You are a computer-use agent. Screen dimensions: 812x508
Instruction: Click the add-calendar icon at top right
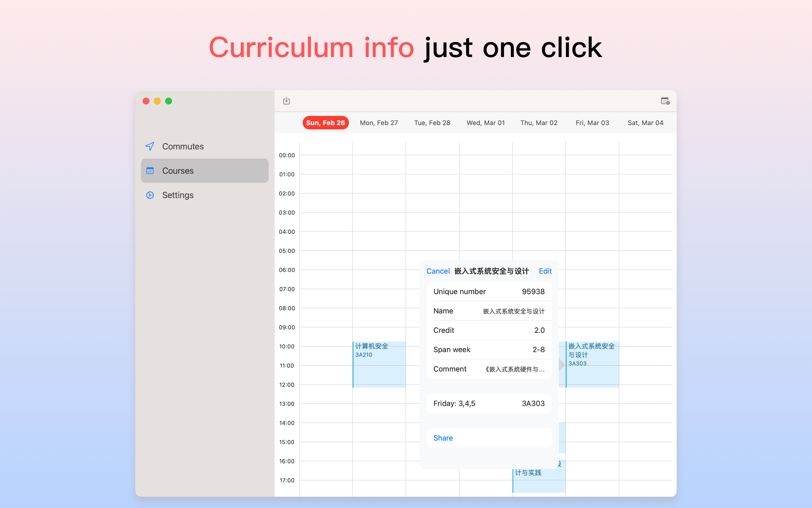point(665,101)
